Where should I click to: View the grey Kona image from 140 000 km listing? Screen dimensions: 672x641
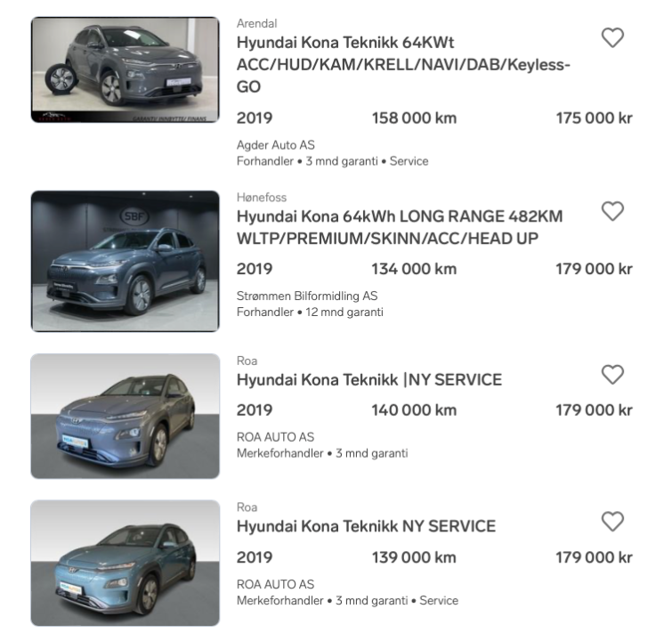pos(125,416)
